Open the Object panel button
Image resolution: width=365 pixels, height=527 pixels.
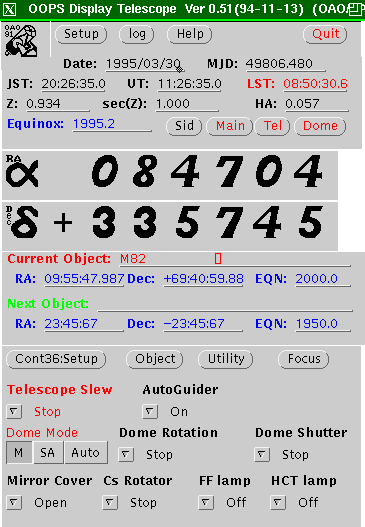[155, 359]
